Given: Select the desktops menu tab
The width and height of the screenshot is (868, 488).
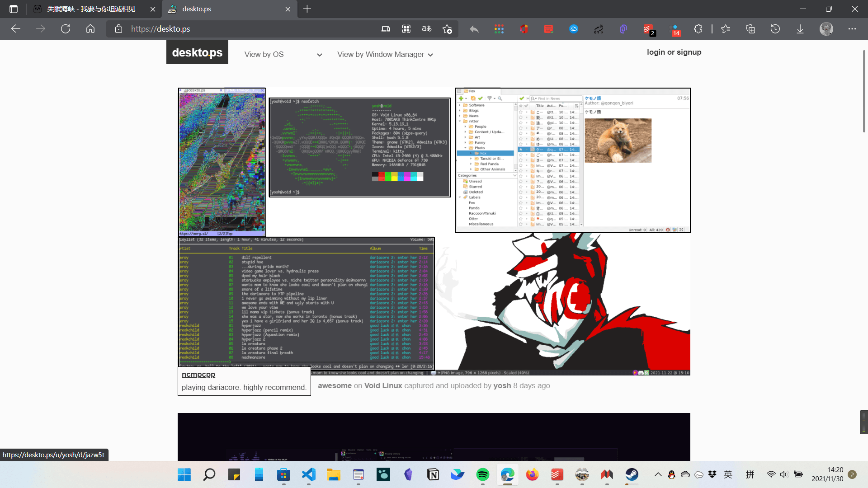Looking at the screenshot, I should [197, 53].
